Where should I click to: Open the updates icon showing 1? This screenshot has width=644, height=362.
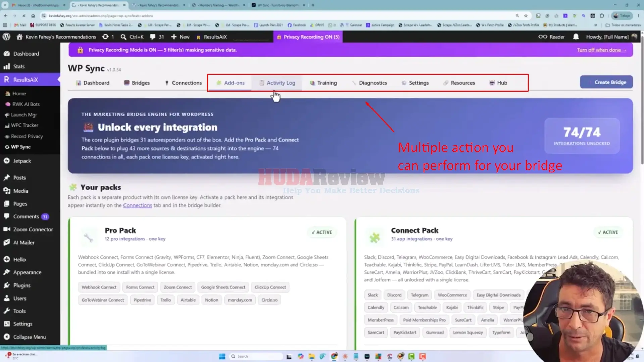(x=108, y=37)
